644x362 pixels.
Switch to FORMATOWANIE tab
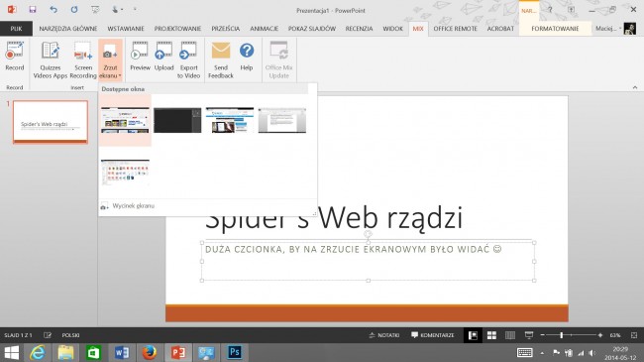[x=555, y=29]
